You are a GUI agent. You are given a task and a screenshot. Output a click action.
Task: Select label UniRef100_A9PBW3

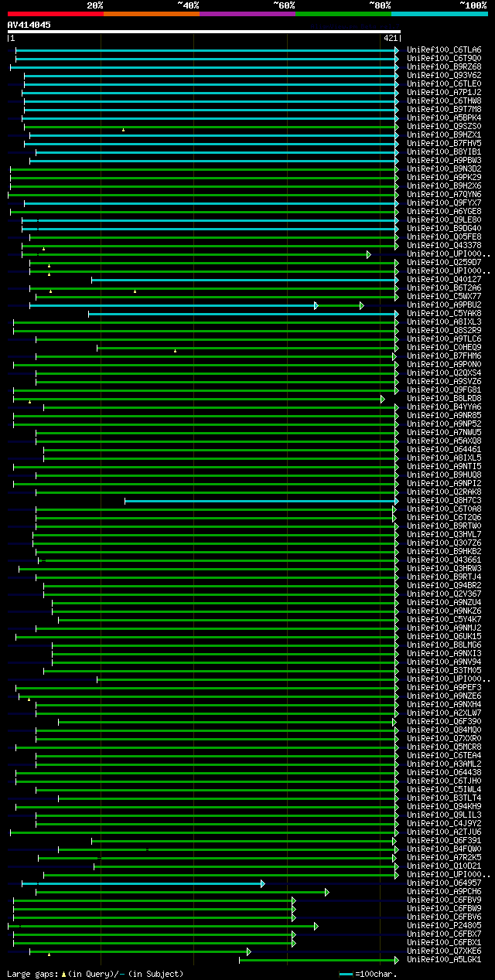tap(444, 161)
